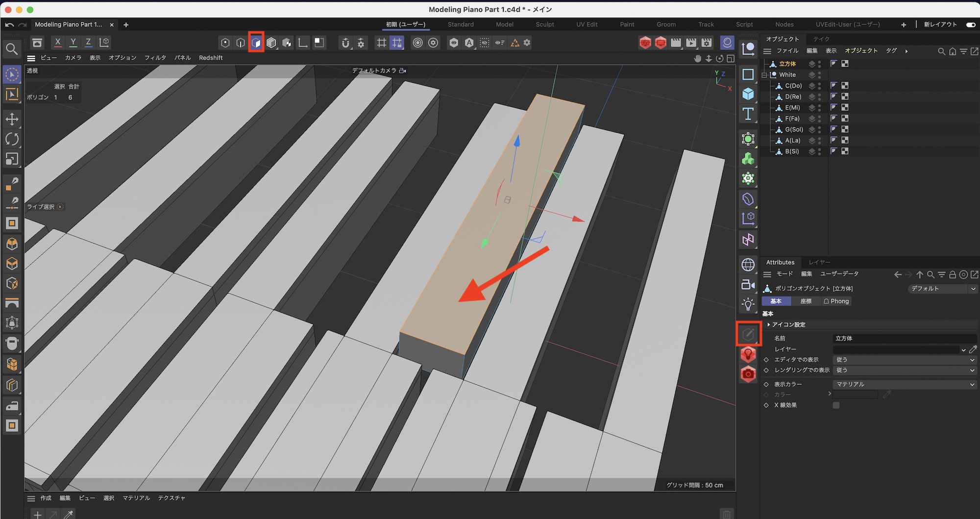
Task: Add a Cube primitive from the object palette
Action: click(748, 94)
